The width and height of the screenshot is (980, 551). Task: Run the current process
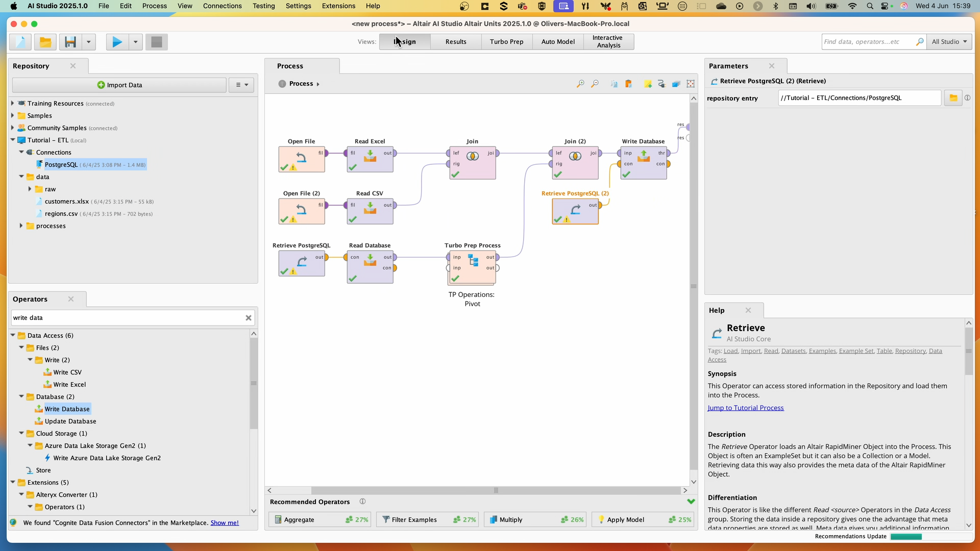116,42
